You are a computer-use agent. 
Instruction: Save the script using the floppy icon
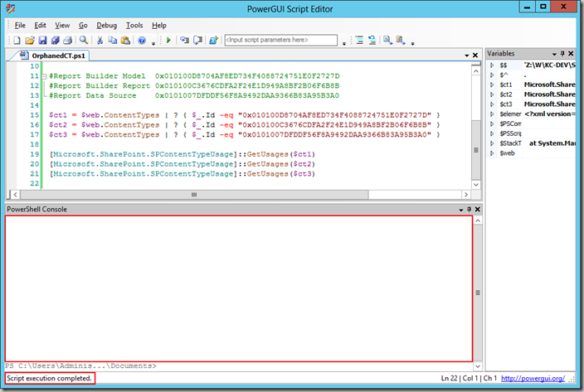click(43, 40)
